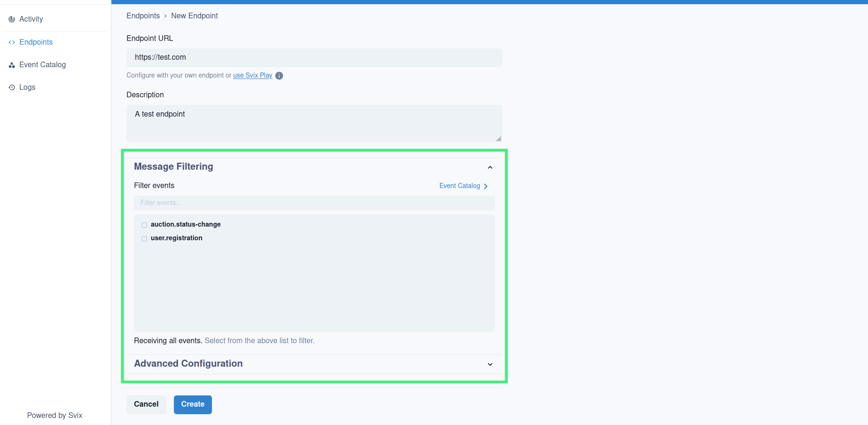Focus the Description text area
The width and height of the screenshot is (868, 425).
click(314, 124)
